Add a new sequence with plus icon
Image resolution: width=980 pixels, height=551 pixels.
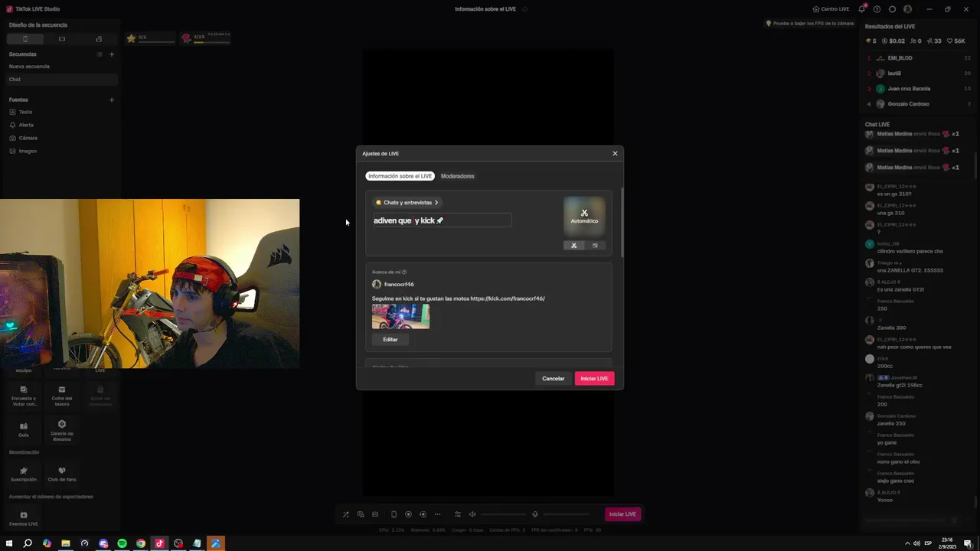tap(112, 54)
